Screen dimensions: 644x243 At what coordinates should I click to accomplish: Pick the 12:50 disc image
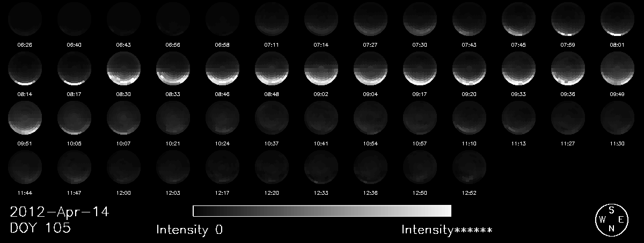[x=420, y=168]
